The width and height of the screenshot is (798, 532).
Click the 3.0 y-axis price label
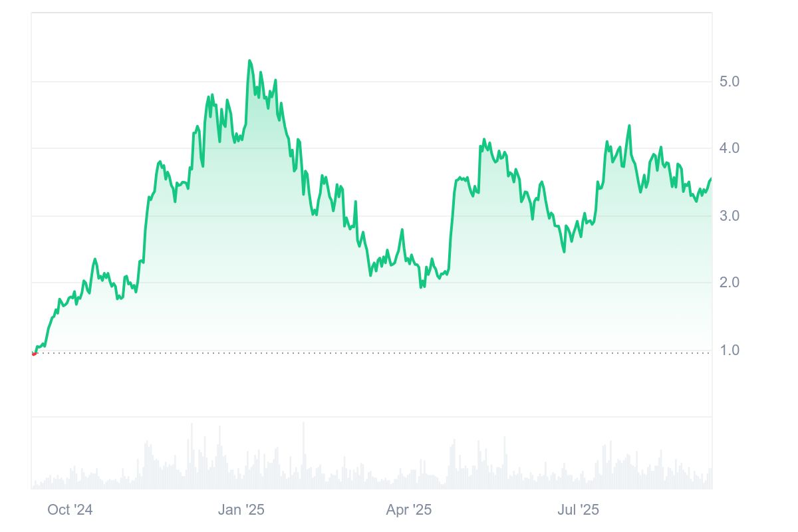point(730,216)
